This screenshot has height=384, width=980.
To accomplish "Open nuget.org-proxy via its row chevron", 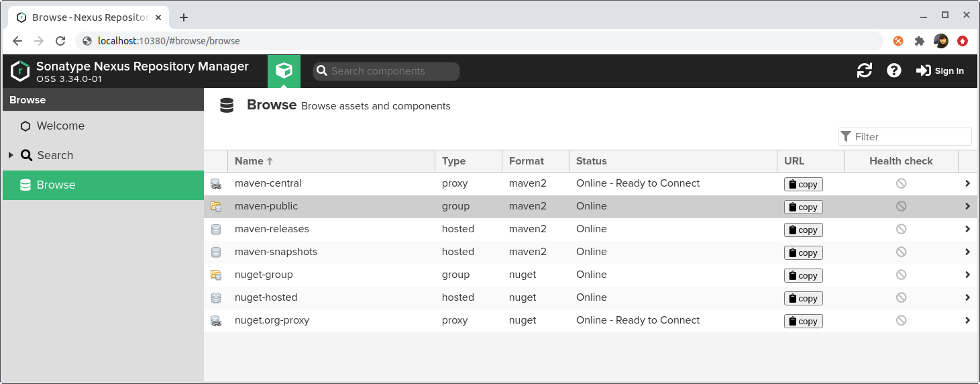I will click(967, 320).
